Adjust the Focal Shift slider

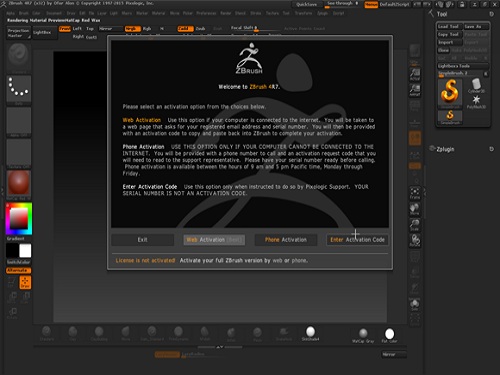click(x=254, y=29)
